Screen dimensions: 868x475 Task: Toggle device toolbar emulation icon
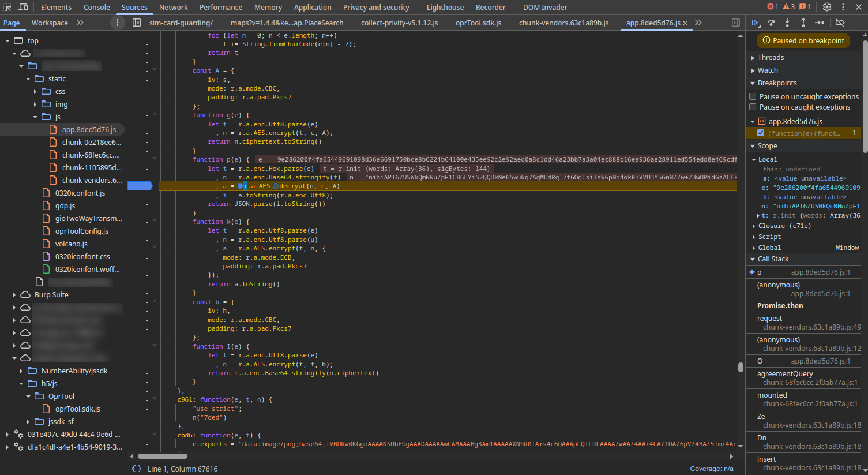coord(23,7)
